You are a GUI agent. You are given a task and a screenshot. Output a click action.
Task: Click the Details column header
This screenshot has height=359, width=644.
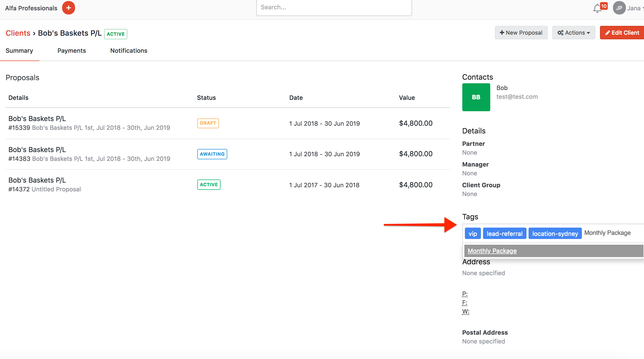click(x=18, y=98)
